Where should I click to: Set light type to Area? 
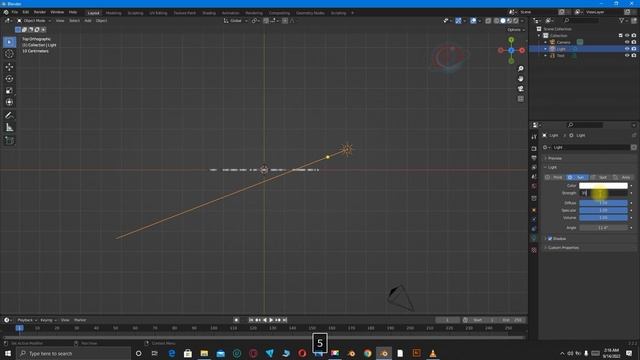coord(622,177)
